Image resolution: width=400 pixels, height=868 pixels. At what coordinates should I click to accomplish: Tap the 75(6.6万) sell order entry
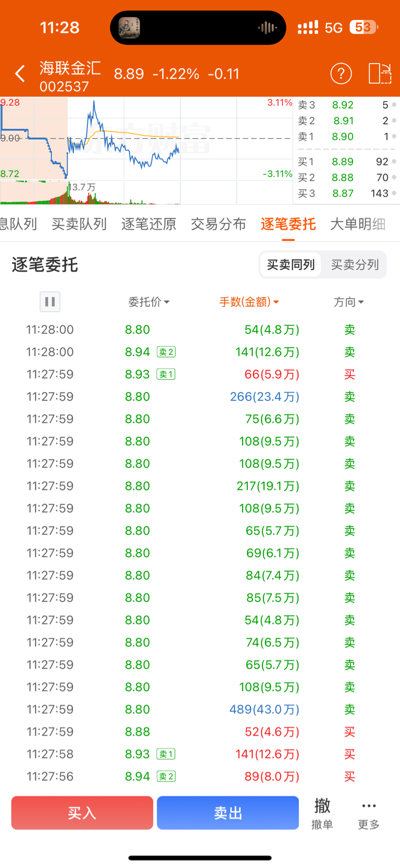(200, 419)
